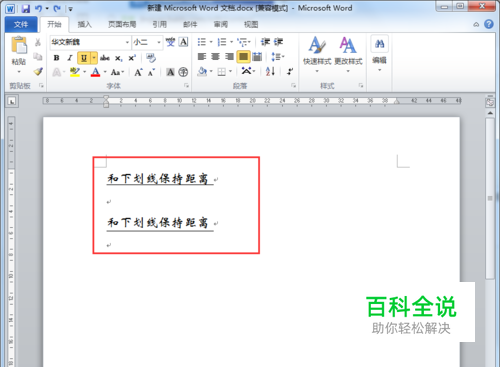Screen dimensions: 500x367
Task: Click the Sort A-Z icon
Action: coord(270,71)
